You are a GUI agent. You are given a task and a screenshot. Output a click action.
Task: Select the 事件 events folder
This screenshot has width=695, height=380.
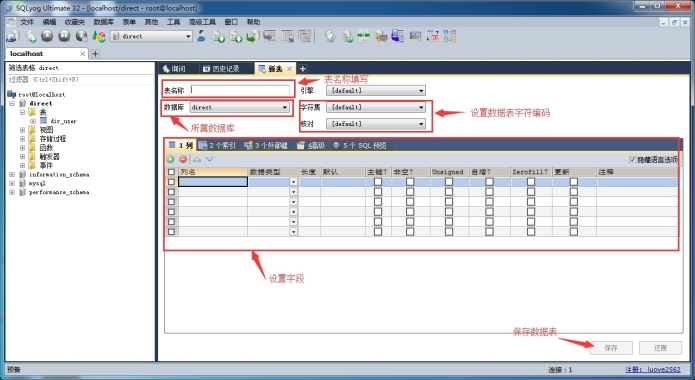[46, 165]
